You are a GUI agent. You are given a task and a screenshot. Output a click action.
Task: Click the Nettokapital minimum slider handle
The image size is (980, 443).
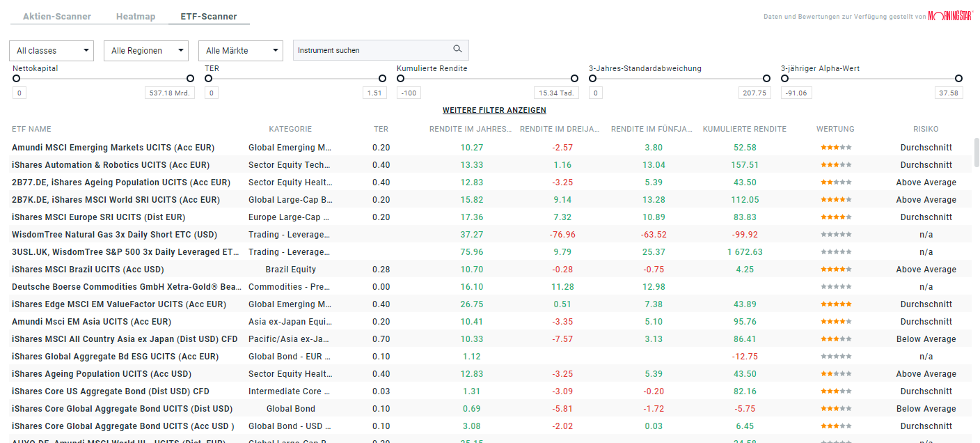tap(16, 79)
